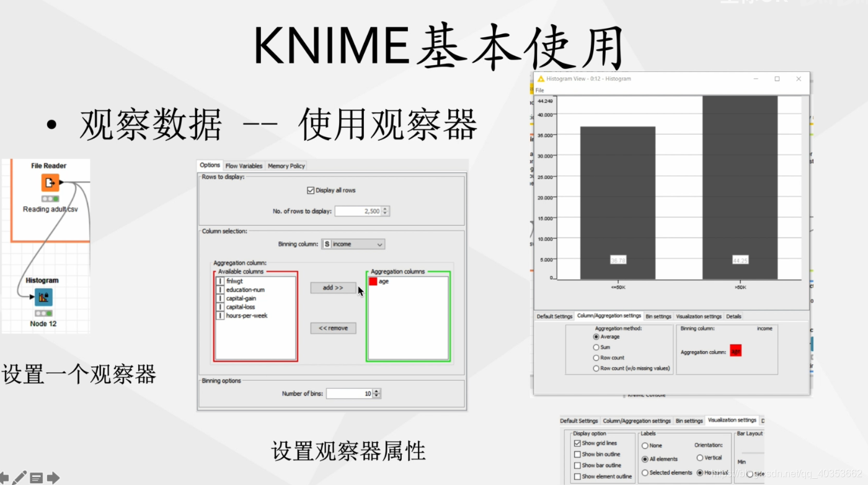
Task: Click the No. of rows to display field
Action: 357,211
